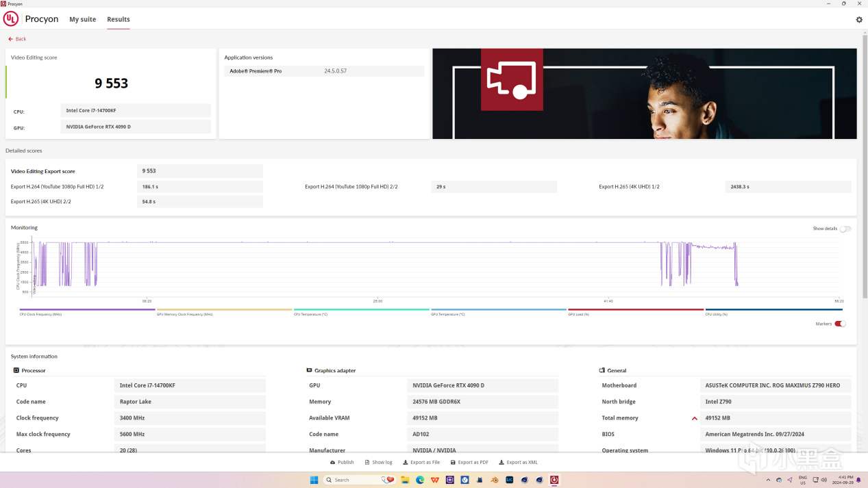Image resolution: width=868 pixels, height=488 pixels.
Task: Open taskbar clock showing 4:41 PM
Action: [x=845, y=480]
